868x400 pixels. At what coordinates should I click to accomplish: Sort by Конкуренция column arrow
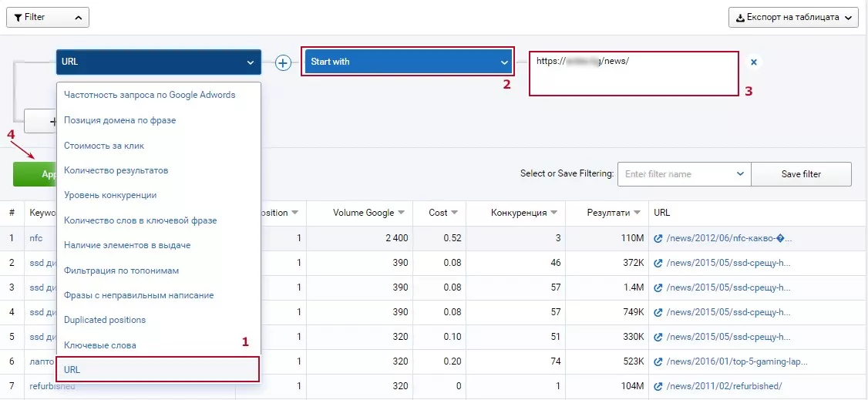coord(553,213)
